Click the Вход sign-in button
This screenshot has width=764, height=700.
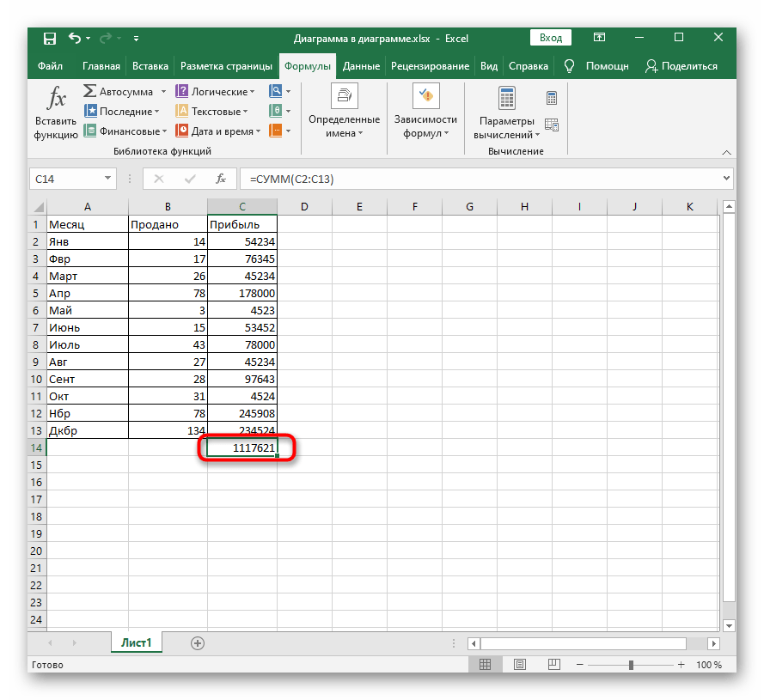tap(551, 38)
